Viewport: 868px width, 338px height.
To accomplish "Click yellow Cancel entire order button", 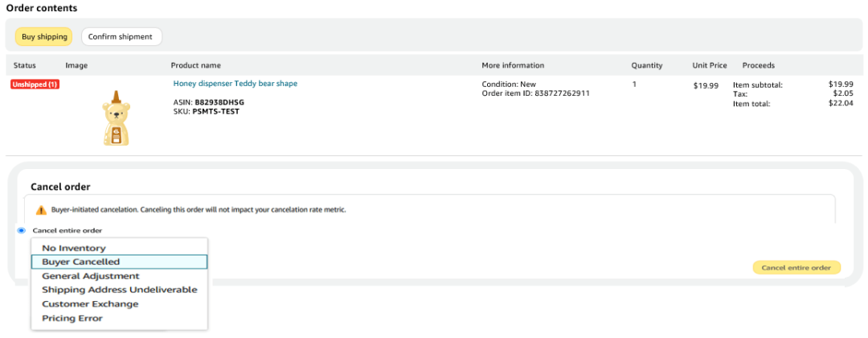I will point(796,268).
